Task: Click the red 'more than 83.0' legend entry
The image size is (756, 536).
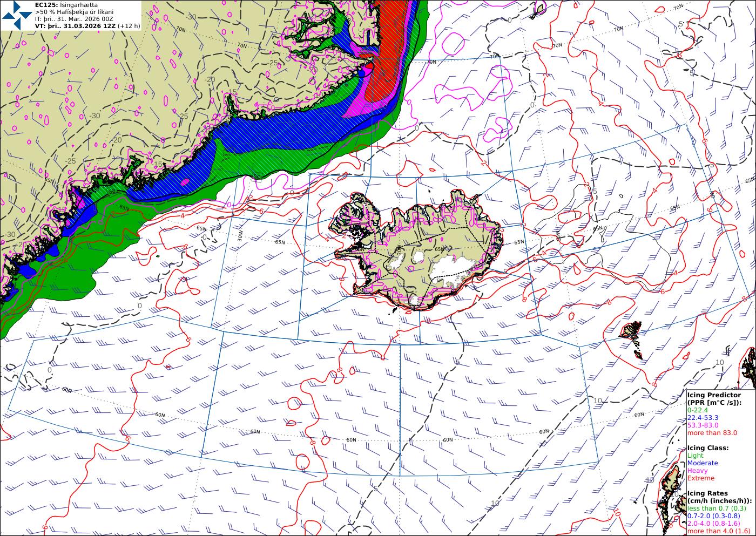Action: (712, 432)
